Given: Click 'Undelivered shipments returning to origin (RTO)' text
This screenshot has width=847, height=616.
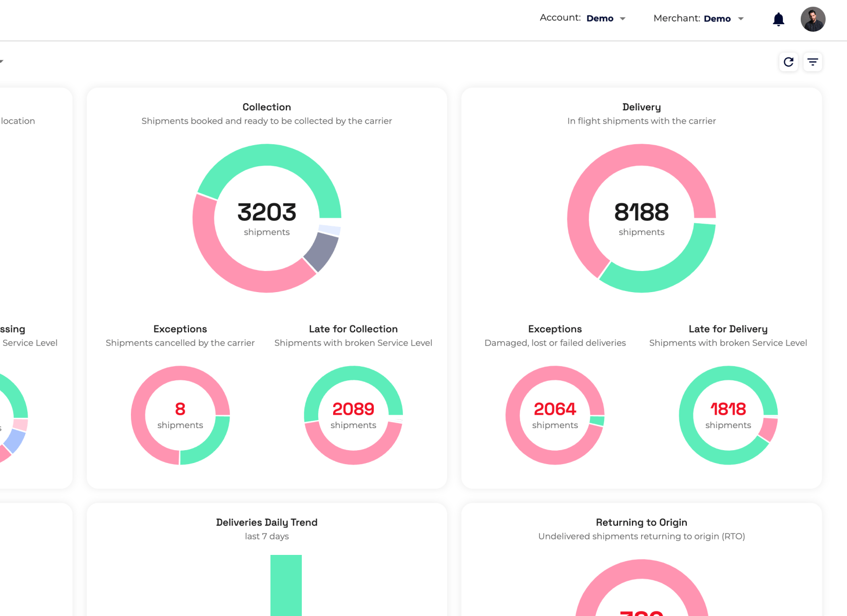Looking at the screenshot, I should [641, 536].
